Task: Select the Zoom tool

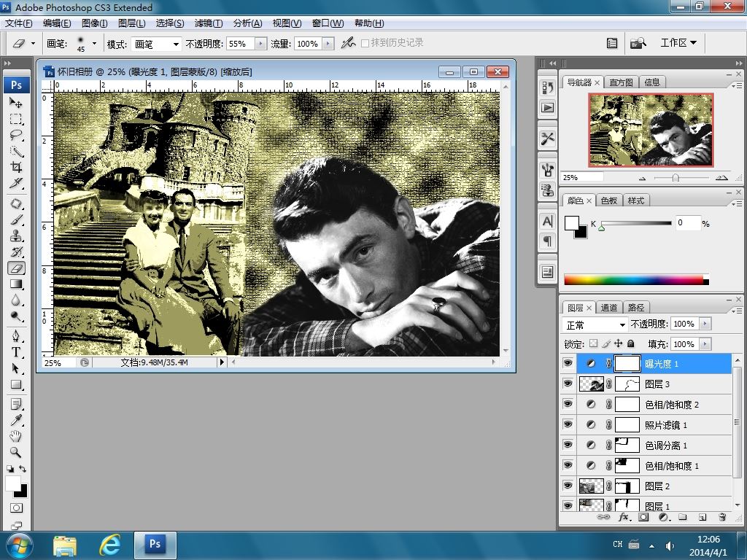Action: [x=16, y=452]
